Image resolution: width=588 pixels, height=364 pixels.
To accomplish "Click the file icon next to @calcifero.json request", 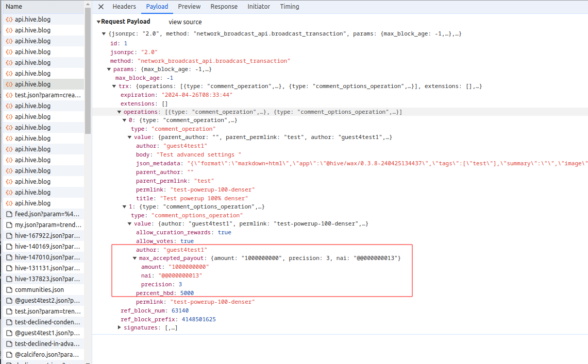I will (9, 355).
